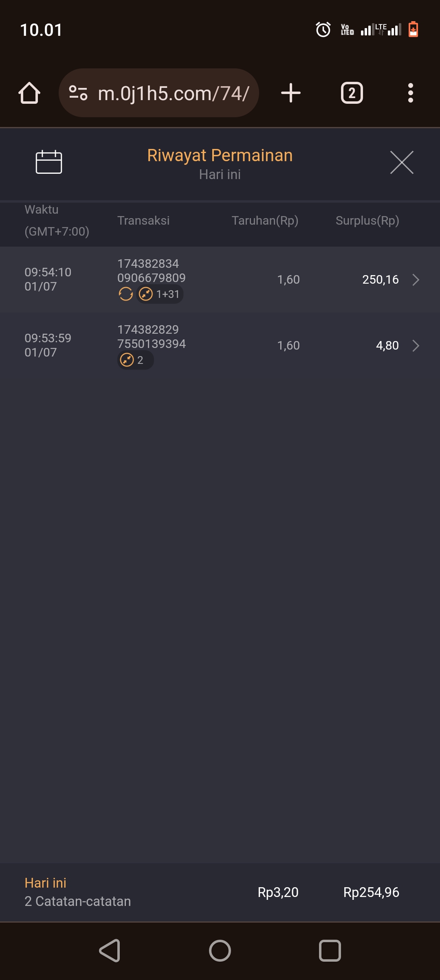Open Android recent apps square button
The width and height of the screenshot is (440, 980).
tap(330, 951)
